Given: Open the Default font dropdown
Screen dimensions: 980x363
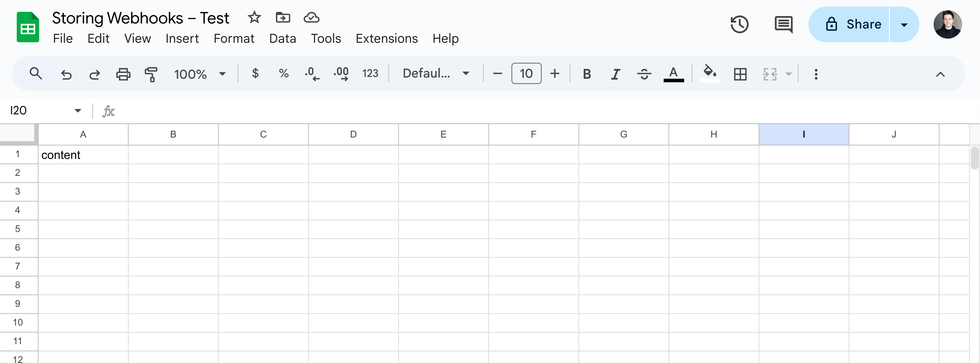Looking at the screenshot, I should (436, 73).
